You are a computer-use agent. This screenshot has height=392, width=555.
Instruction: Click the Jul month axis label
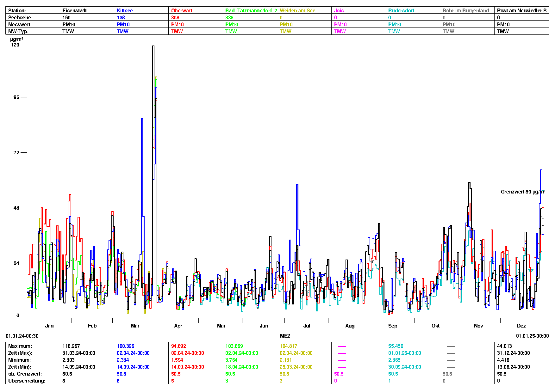coord(307,326)
